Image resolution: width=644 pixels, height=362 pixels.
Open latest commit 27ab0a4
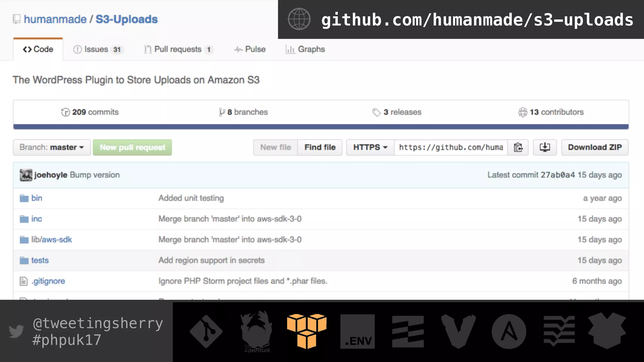(x=558, y=175)
